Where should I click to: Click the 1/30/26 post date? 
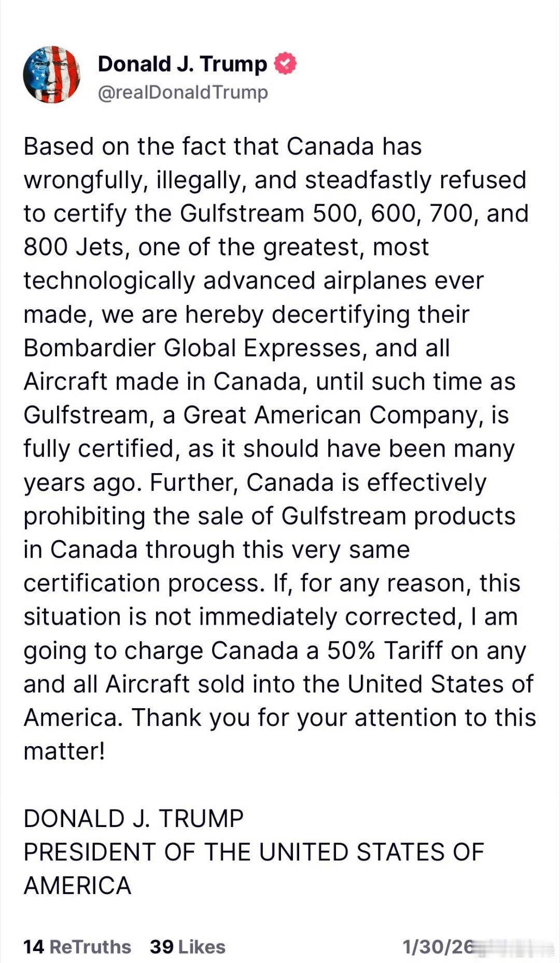point(438,947)
